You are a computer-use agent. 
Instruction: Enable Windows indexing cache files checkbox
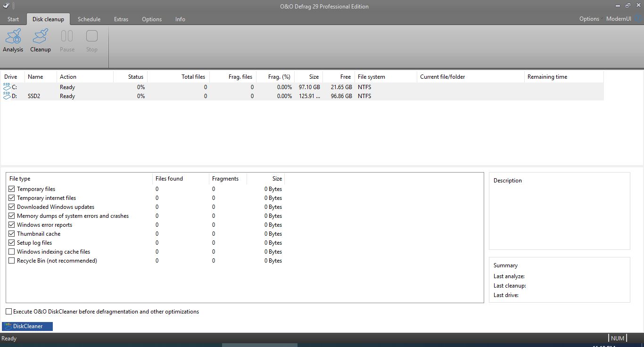pyautogui.click(x=12, y=252)
